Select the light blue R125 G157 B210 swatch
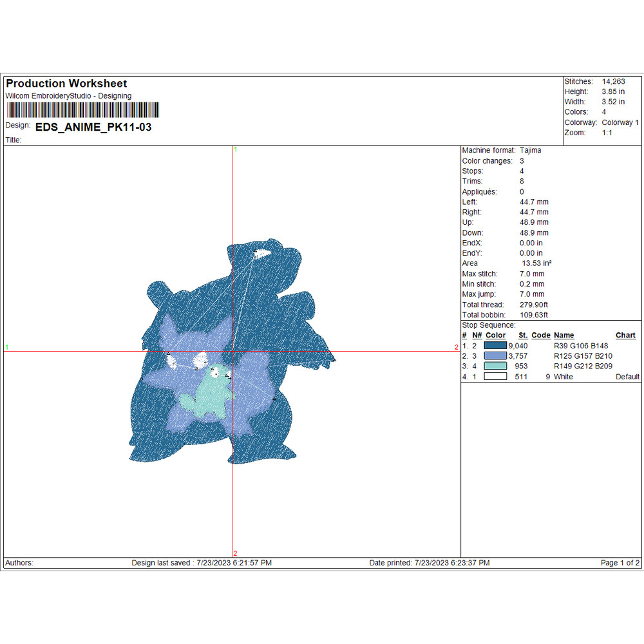 tap(495, 356)
